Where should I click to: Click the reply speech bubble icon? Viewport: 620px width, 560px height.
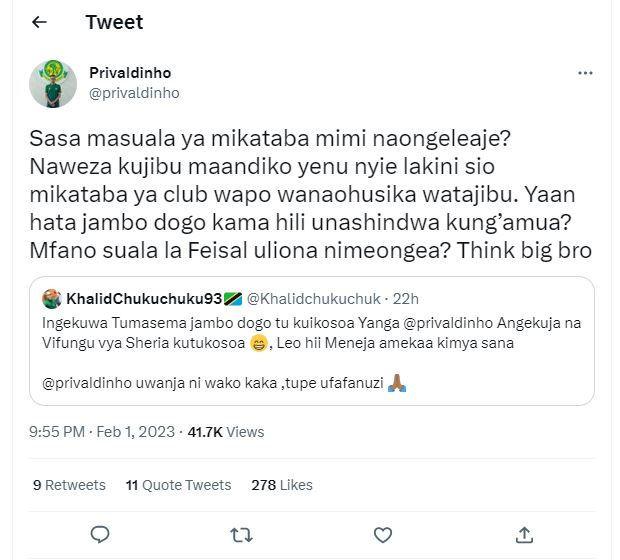tap(100, 534)
